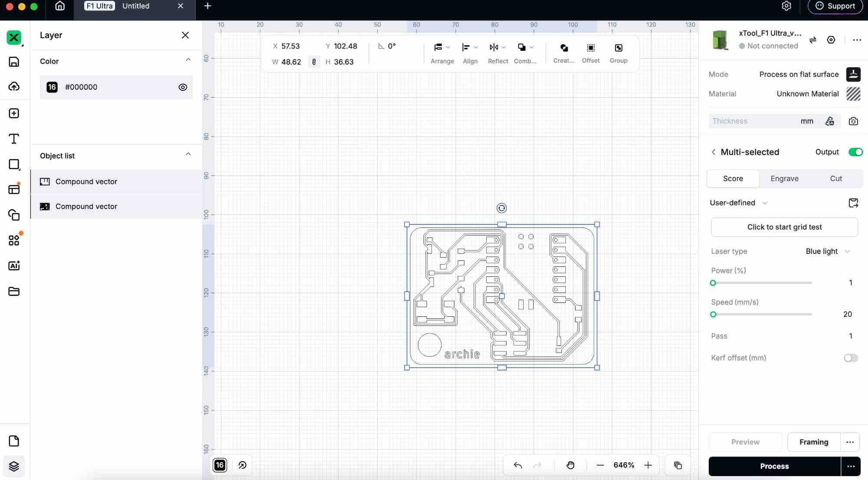The width and height of the screenshot is (868, 480).
Task: Click the Thickness input field
Action: [x=753, y=121]
